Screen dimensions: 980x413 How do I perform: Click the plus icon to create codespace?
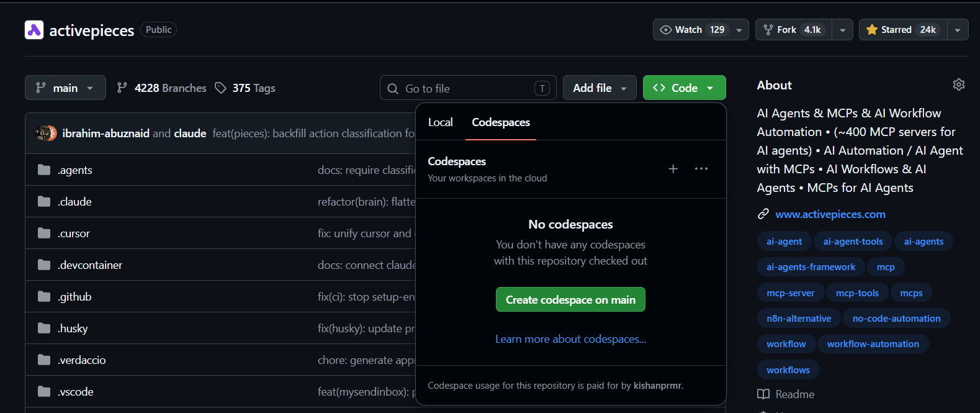point(673,169)
